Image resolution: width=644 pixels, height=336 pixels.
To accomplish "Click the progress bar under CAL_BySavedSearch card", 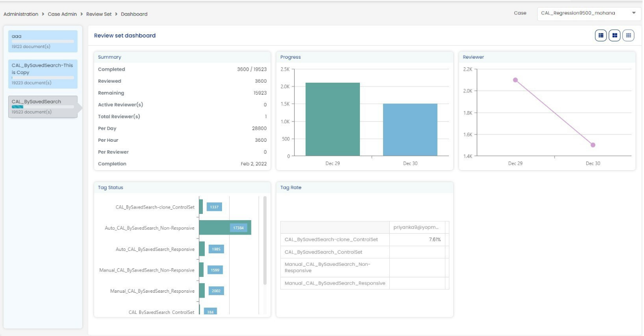I will [43, 107].
